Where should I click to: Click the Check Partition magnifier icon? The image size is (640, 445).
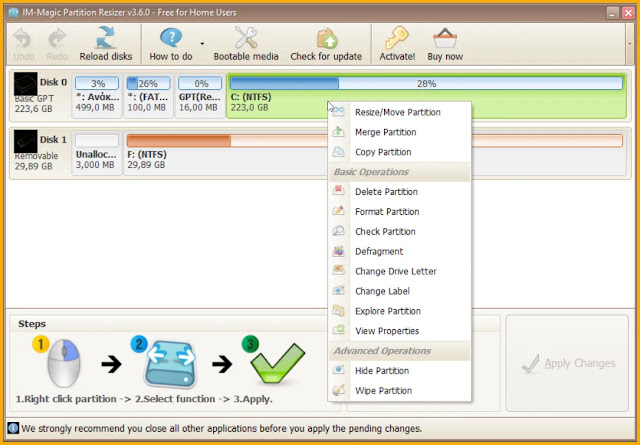pyautogui.click(x=338, y=231)
